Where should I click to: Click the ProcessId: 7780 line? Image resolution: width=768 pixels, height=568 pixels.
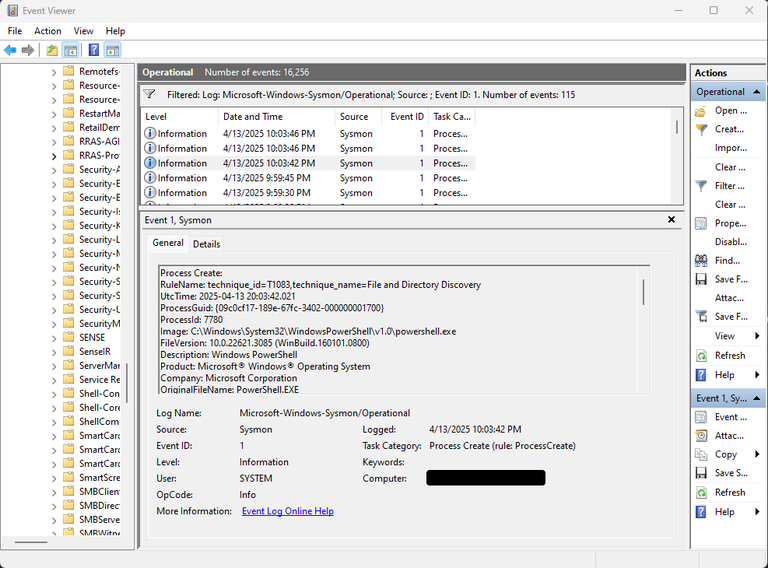point(191,320)
